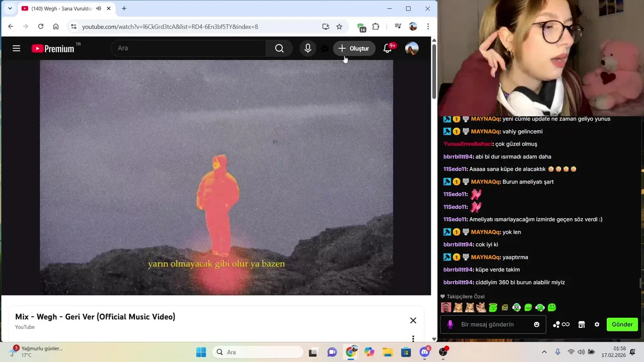Open the chat emoji picker
The image size is (644, 362).
pos(537,324)
